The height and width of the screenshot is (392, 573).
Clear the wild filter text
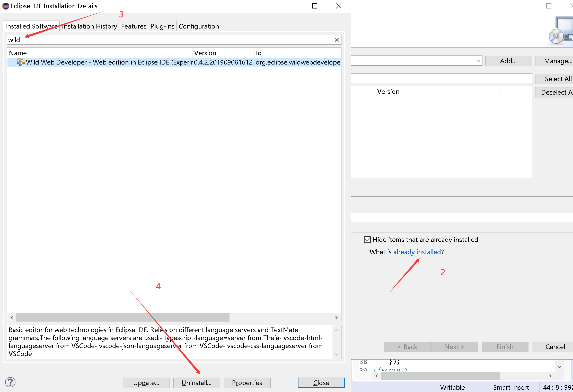[x=337, y=40]
